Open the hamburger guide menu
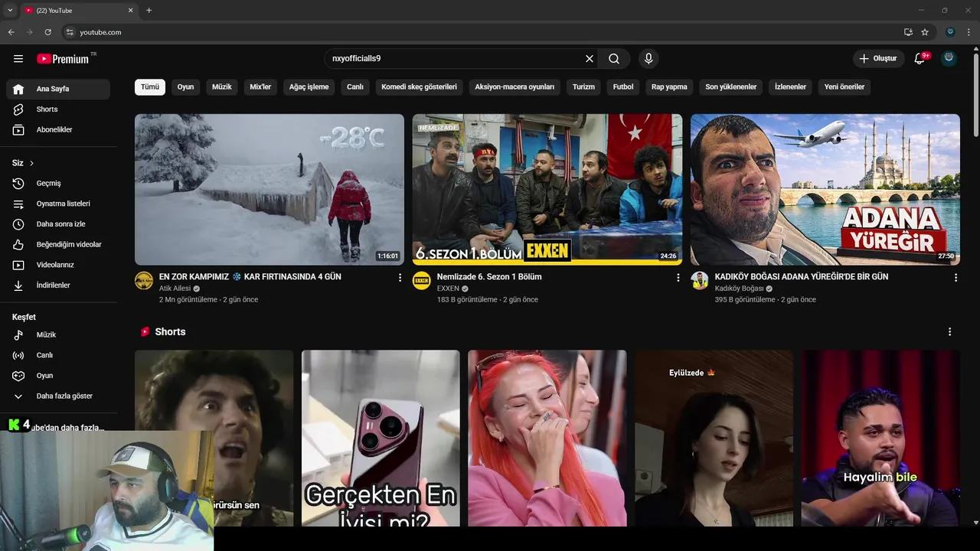This screenshot has width=980, height=551. (18, 59)
